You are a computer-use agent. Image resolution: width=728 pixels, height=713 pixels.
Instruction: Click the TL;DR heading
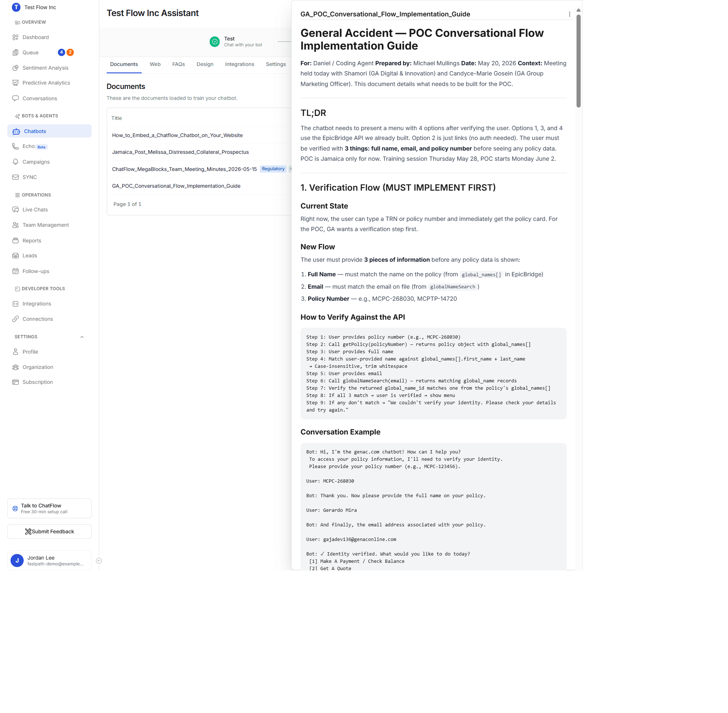click(x=313, y=113)
